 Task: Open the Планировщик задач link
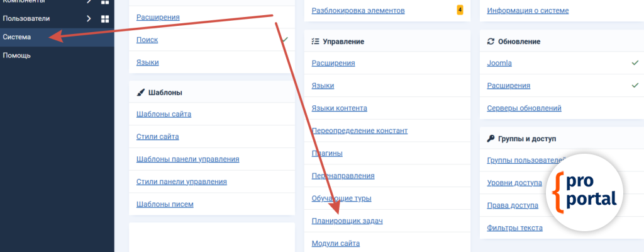click(347, 221)
